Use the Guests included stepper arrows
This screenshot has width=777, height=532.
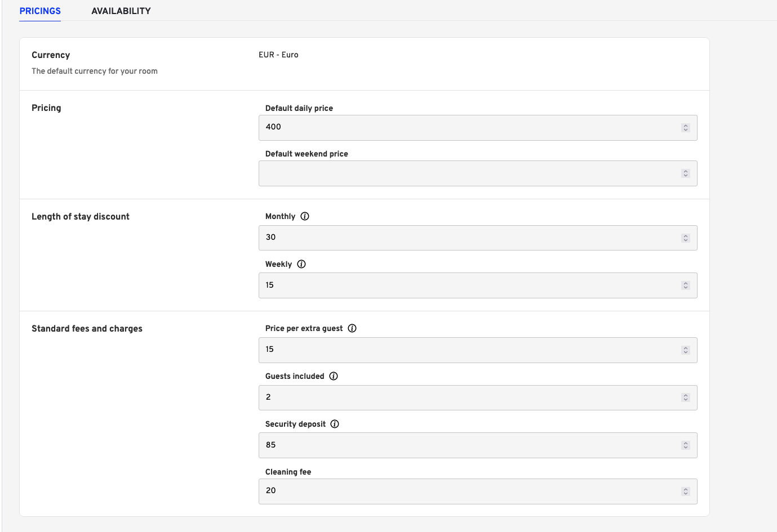(686, 397)
